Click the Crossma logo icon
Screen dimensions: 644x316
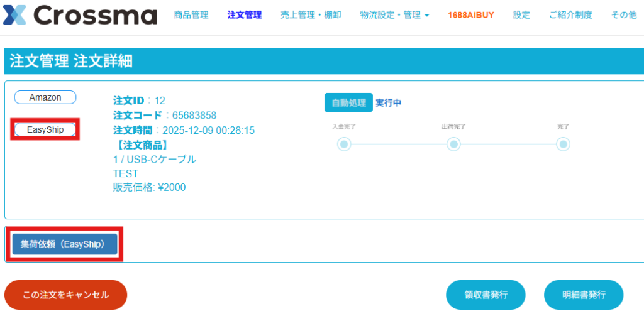[14, 15]
